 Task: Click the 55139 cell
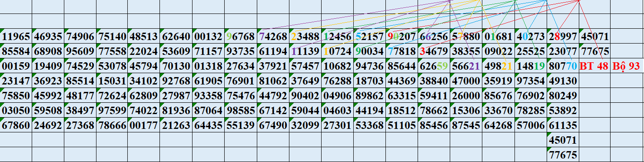(241, 125)
